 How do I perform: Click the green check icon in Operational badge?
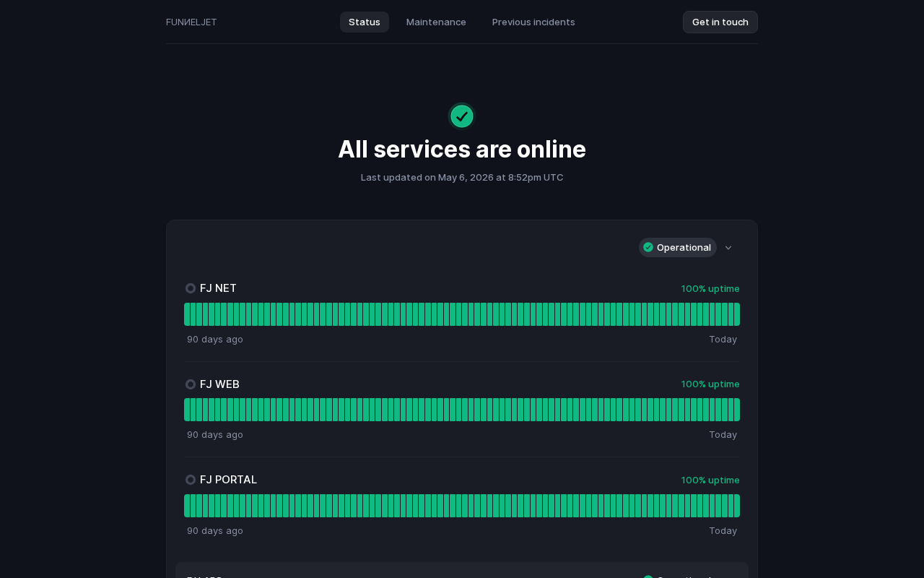click(648, 247)
